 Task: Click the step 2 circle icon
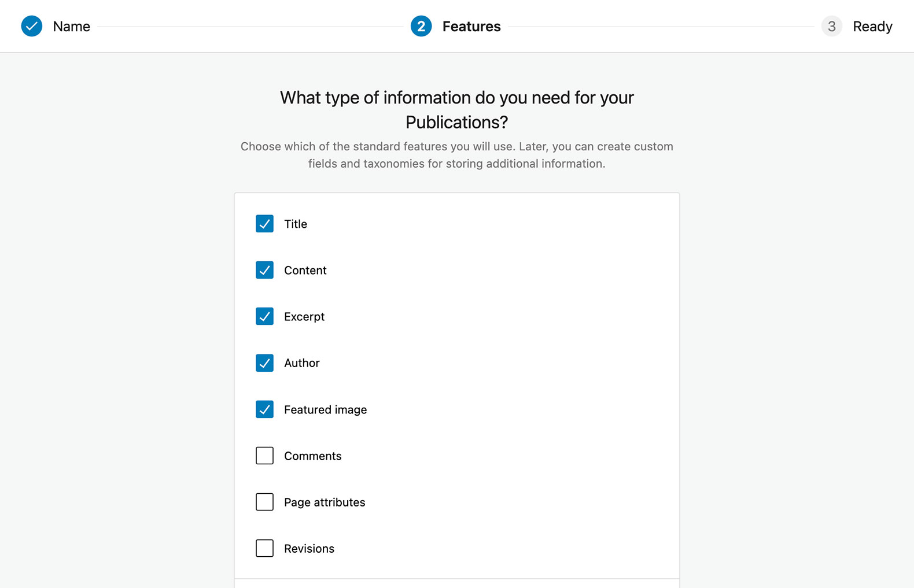[421, 26]
